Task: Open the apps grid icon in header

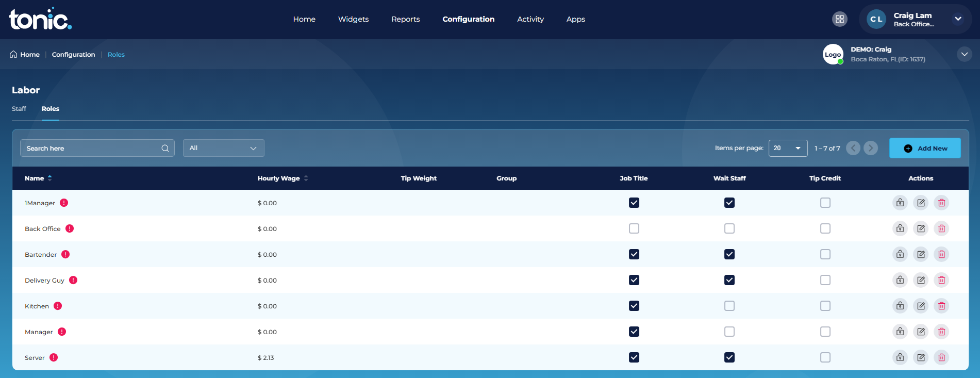Action: [x=840, y=19]
